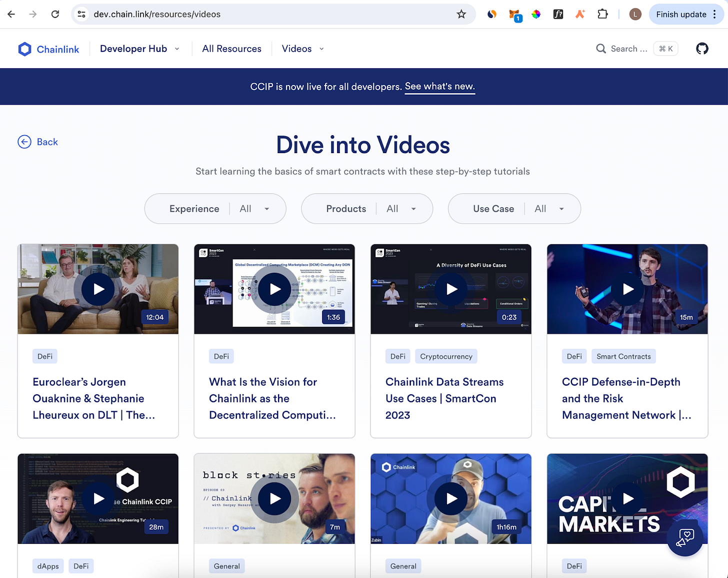728x578 pixels.
Task: Select the Smart Contracts tag
Action: (x=623, y=356)
